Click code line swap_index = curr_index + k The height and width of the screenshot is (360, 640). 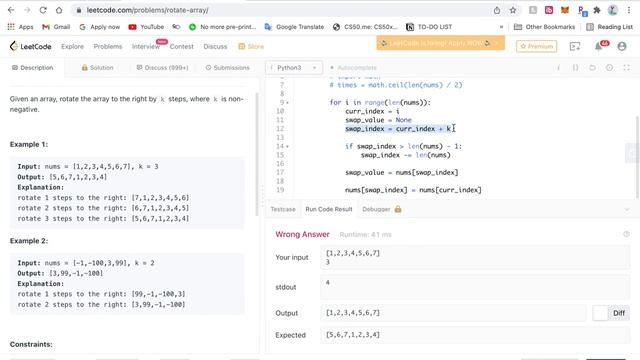click(x=398, y=129)
